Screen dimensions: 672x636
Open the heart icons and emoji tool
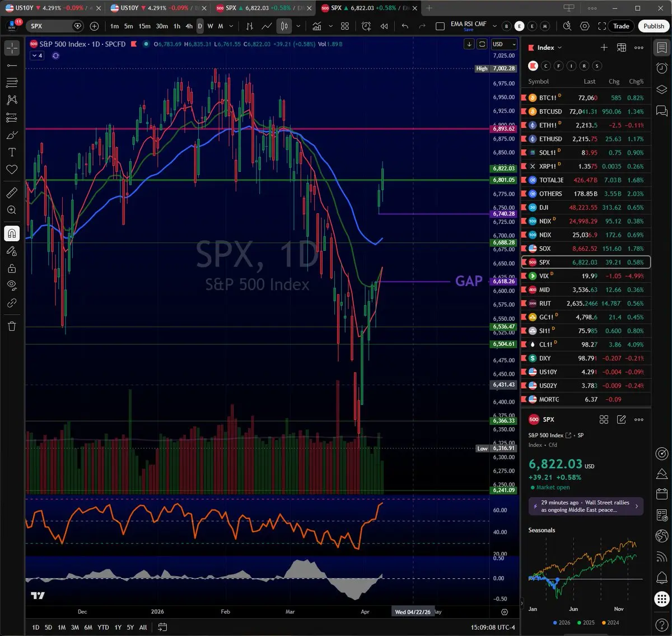tap(12, 170)
